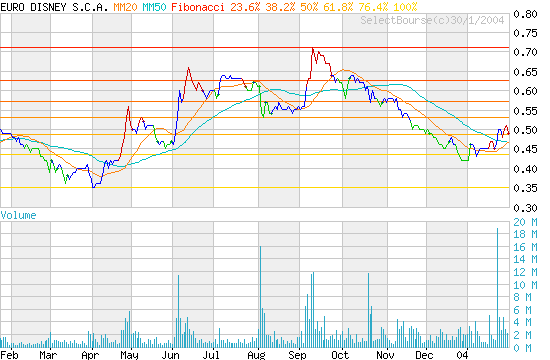
Task: Click the 0.40 price axis label
Action: [525, 169]
